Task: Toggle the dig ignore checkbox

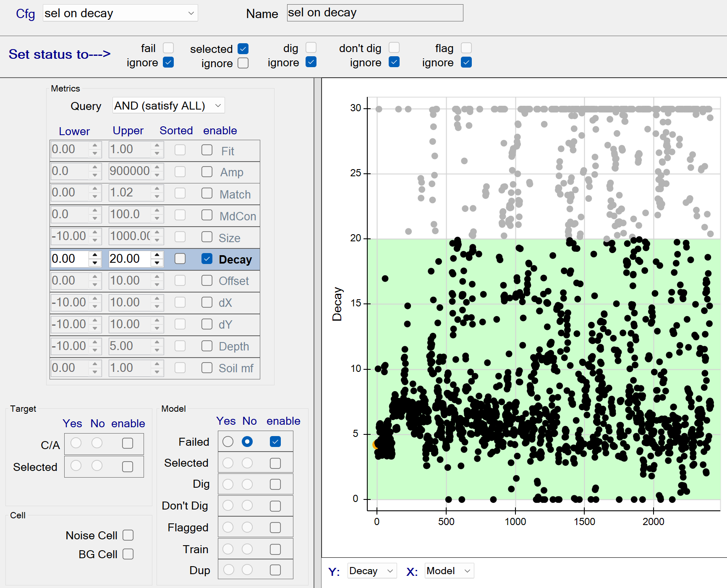Action: coord(311,62)
